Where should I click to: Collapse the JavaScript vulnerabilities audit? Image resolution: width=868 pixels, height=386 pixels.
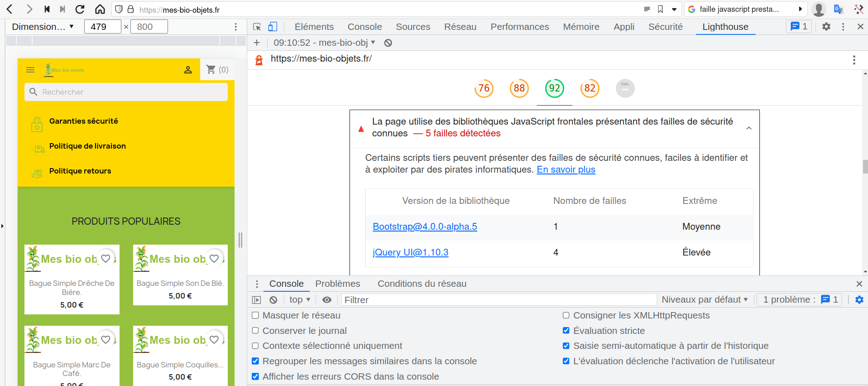749,128
